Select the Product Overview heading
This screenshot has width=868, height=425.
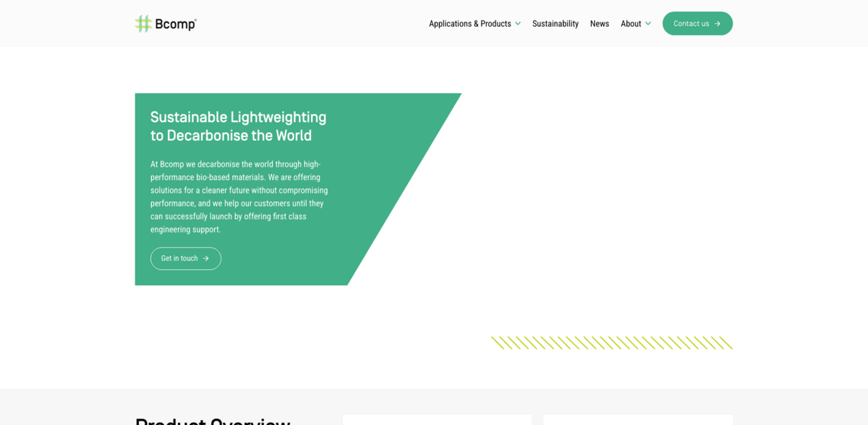[212, 421]
